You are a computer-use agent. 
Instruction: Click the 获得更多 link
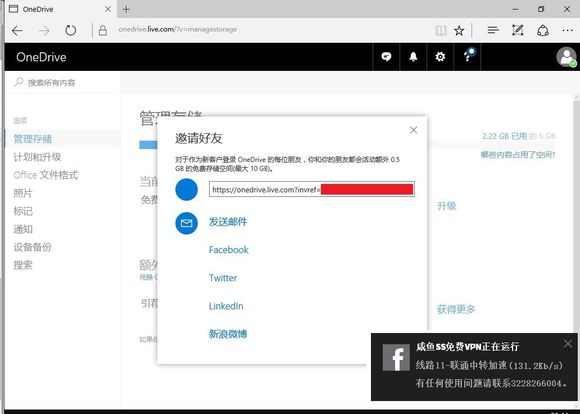(456, 309)
